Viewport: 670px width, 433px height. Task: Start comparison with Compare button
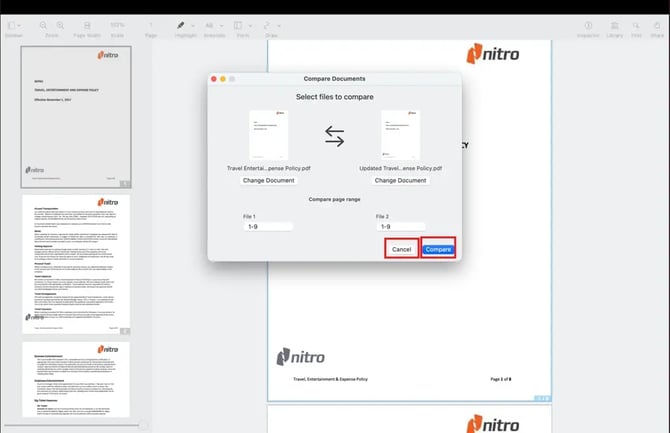(x=438, y=249)
